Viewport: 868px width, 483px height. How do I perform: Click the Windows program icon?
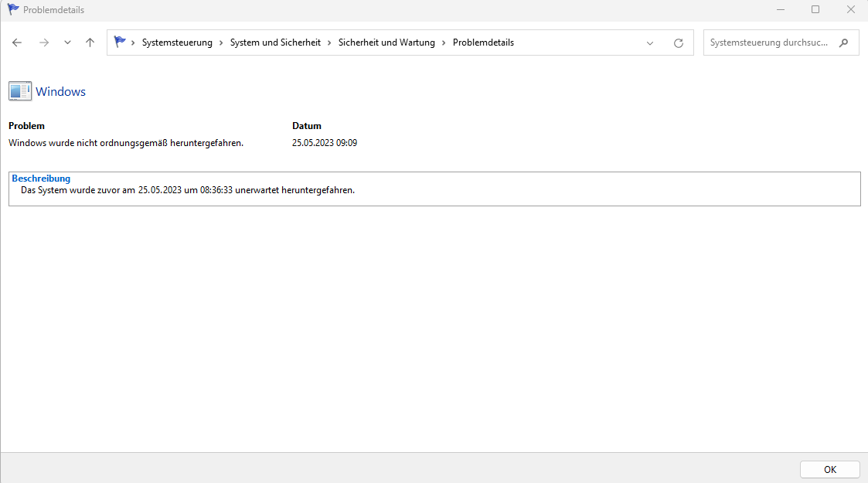click(20, 91)
